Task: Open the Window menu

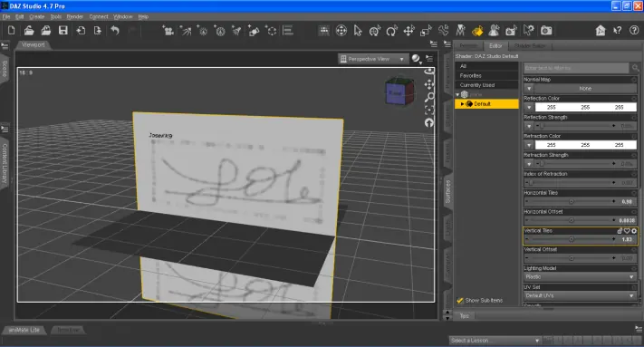Action: [123, 17]
